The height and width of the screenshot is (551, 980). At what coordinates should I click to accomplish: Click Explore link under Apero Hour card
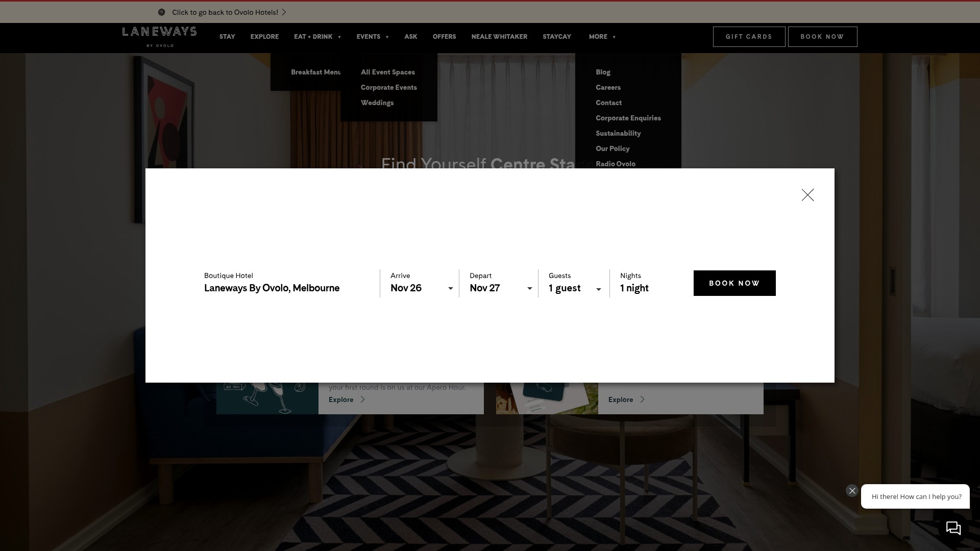tap(347, 399)
